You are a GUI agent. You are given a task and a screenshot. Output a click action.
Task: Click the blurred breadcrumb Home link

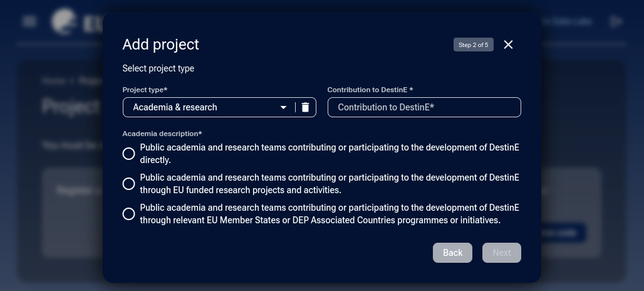tap(53, 81)
